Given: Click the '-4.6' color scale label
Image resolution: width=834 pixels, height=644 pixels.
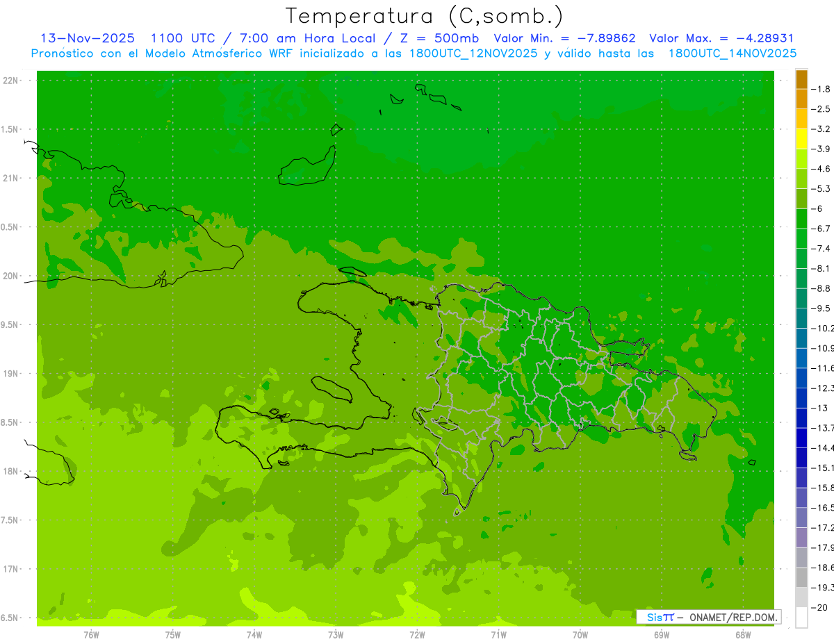Looking at the screenshot, I should [x=820, y=169].
